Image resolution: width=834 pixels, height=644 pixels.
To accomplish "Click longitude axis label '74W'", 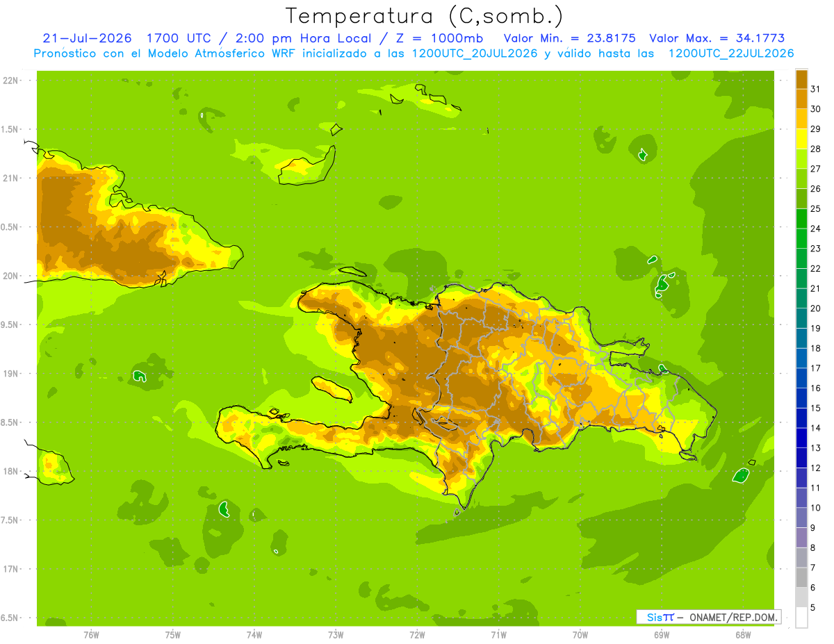I will (x=254, y=634).
